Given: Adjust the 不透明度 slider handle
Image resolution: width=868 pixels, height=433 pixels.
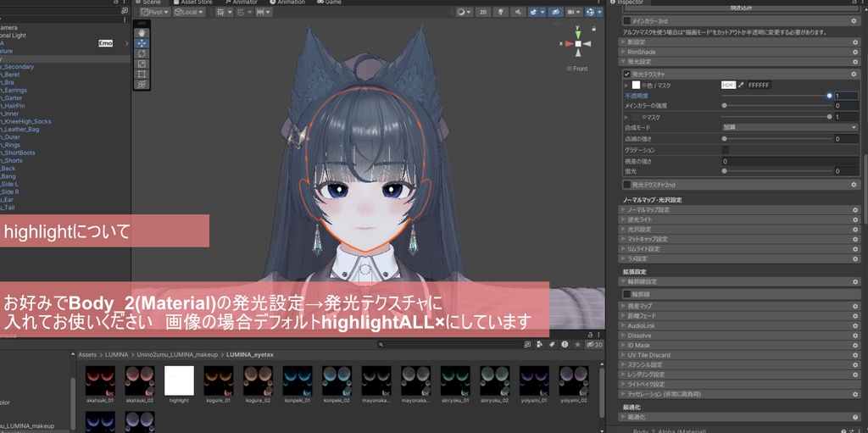Looking at the screenshot, I should tap(829, 95).
